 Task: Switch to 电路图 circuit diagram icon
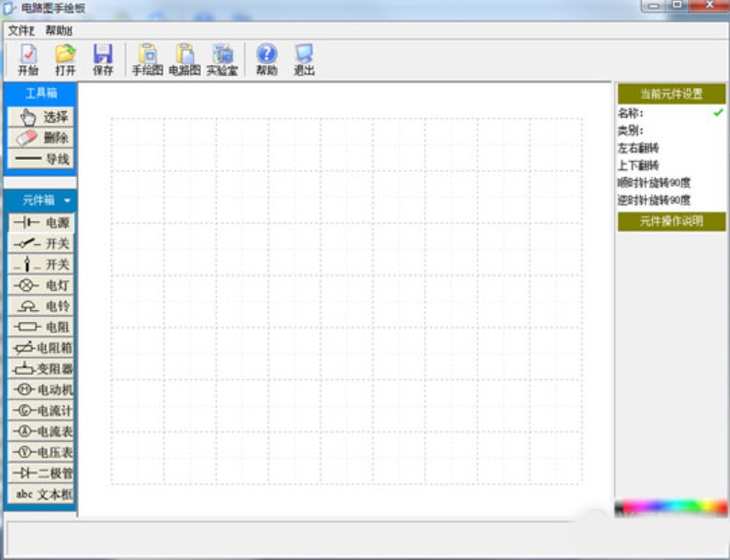(185, 60)
